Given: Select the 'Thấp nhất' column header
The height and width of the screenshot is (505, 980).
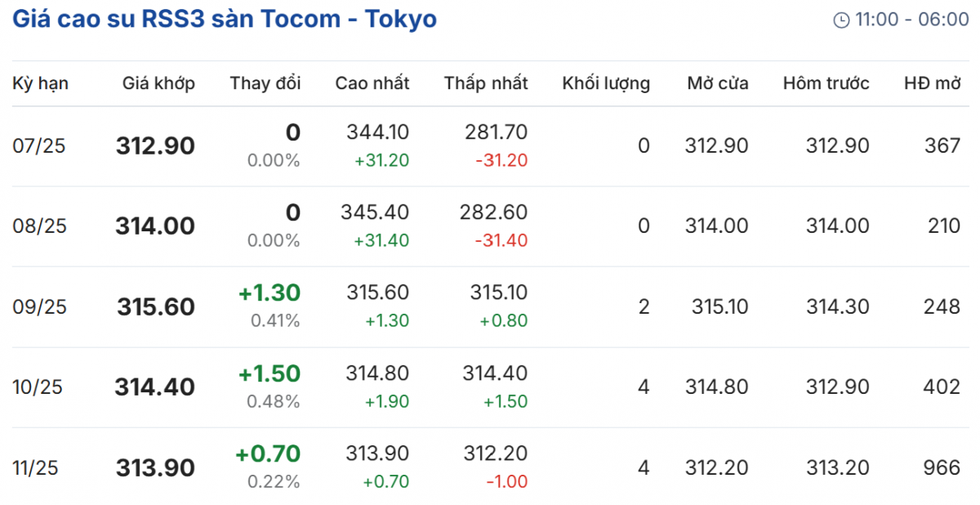Looking at the screenshot, I should tap(486, 83).
